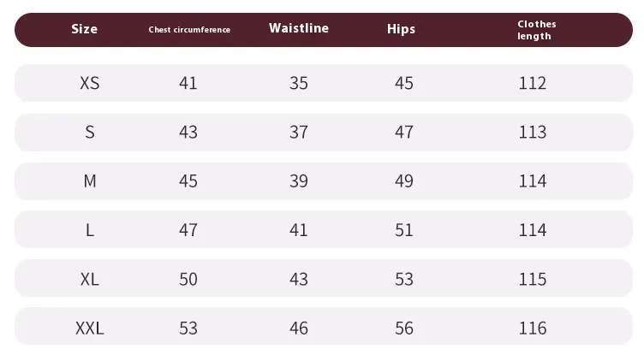The height and width of the screenshot is (355, 644).
Task: Click the Waistline column header
Action: [297, 28]
